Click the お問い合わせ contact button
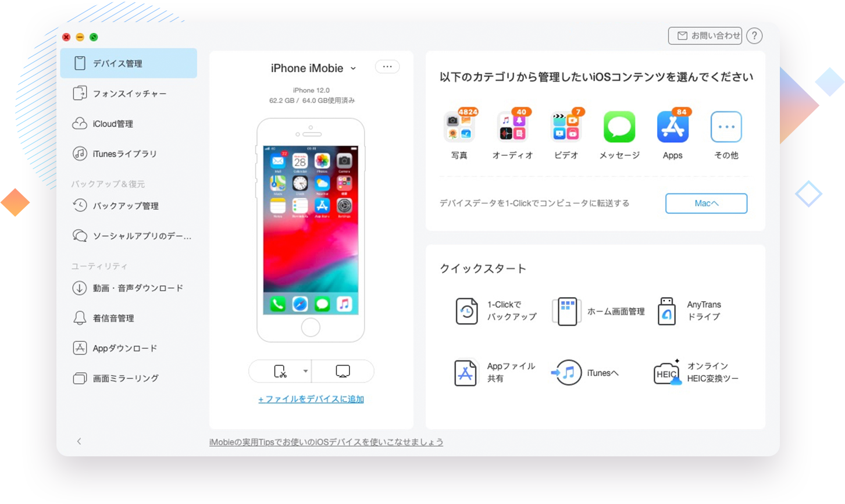The height and width of the screenshot is (504, 845). pyautogui.click(x=705, y=36)
